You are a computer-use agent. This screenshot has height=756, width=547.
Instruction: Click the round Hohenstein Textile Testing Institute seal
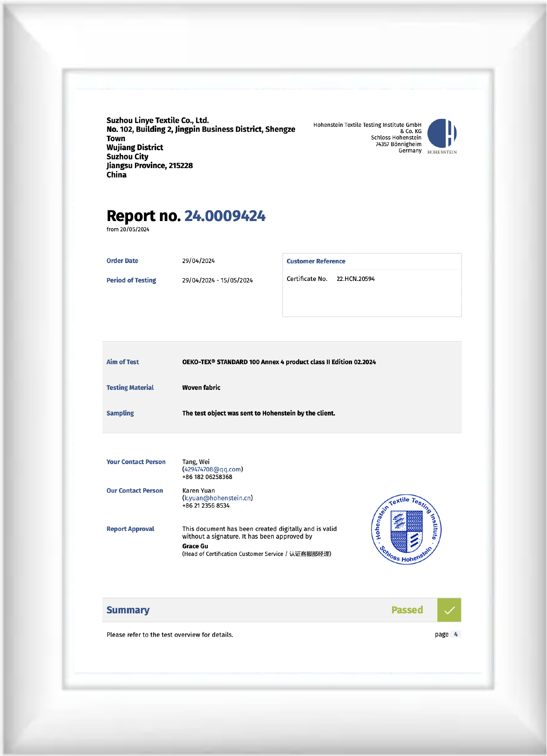[x=406, y=529]
